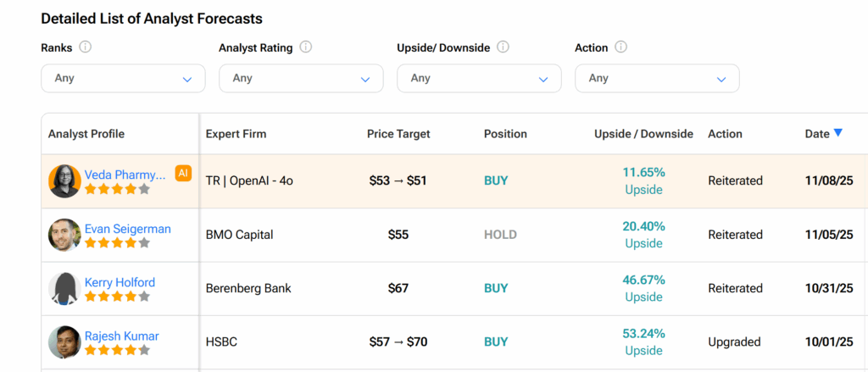Viewport: 868px width, 372px height.
Task: Open Evan Seigerman's analyst profile link
Action: point(127,229)
